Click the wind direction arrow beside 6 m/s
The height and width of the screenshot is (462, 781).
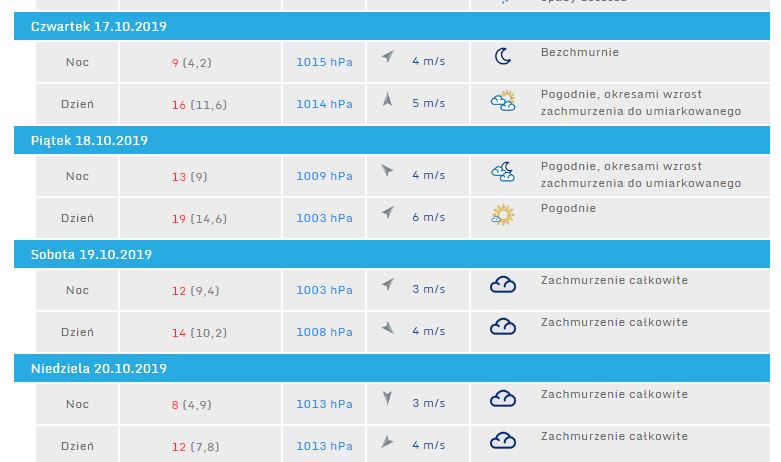tap(388, 214)
